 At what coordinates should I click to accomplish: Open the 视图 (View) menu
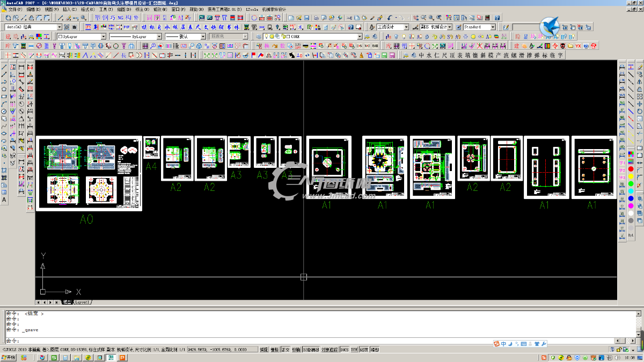coord(52,10)
